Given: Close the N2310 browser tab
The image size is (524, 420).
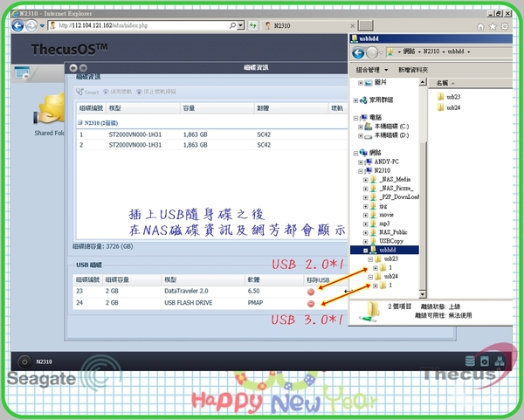Looking at the screenshot, I should [x=352, y=25].
